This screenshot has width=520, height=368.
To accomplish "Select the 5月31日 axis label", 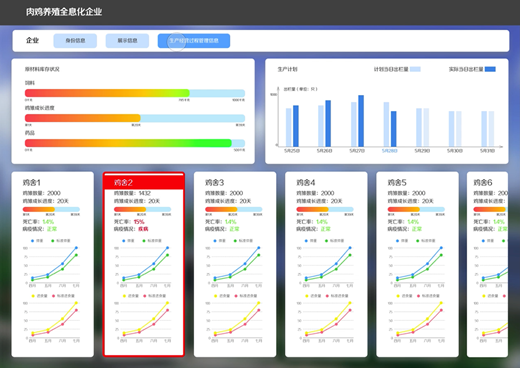I will pyautogui.click(x=487, y=151).
